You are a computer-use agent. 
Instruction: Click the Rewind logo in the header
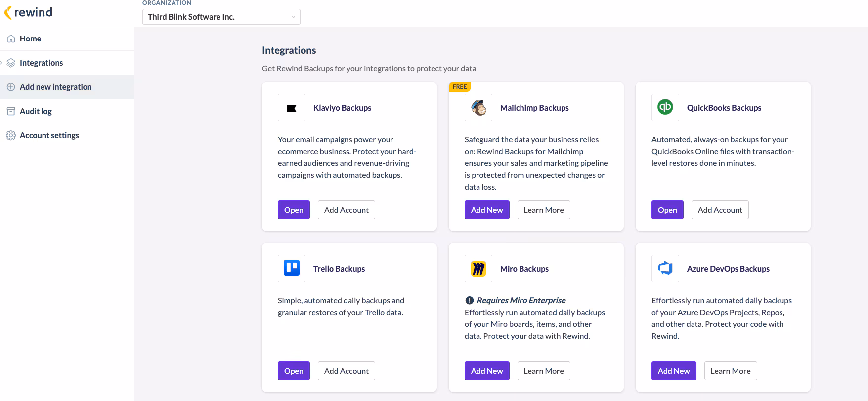(28, 12)
